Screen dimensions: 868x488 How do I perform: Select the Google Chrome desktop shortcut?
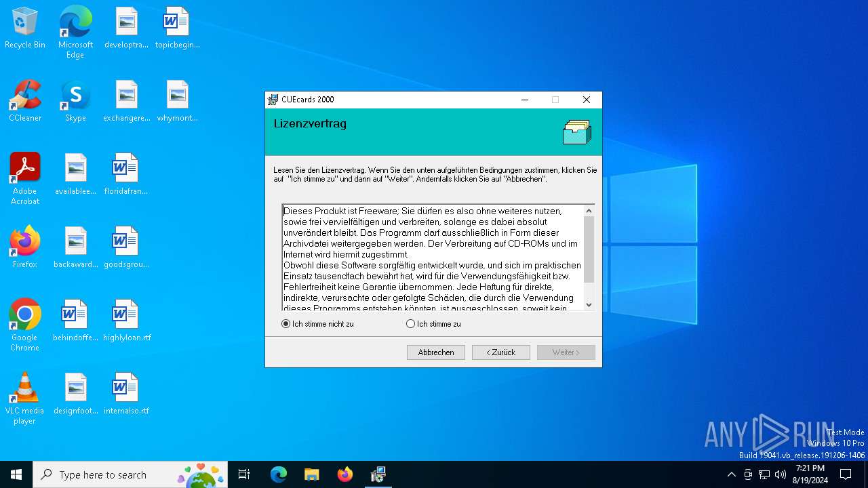click(25, 325)
